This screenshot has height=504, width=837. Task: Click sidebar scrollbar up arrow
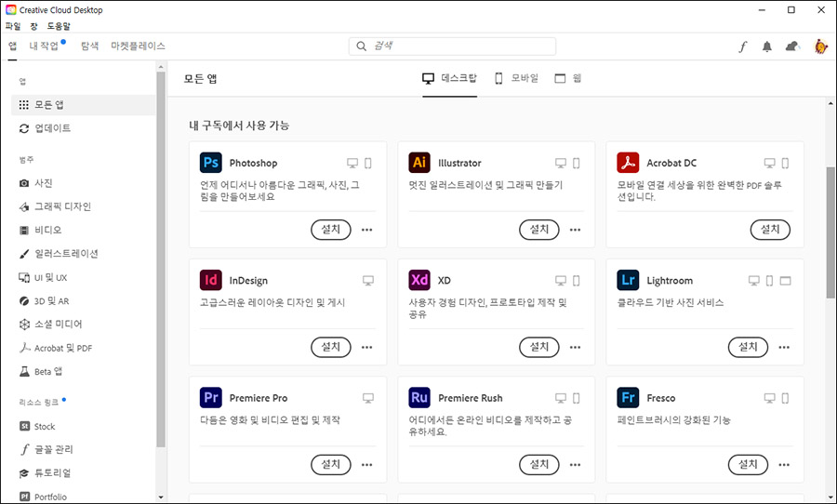coord(161,67)
